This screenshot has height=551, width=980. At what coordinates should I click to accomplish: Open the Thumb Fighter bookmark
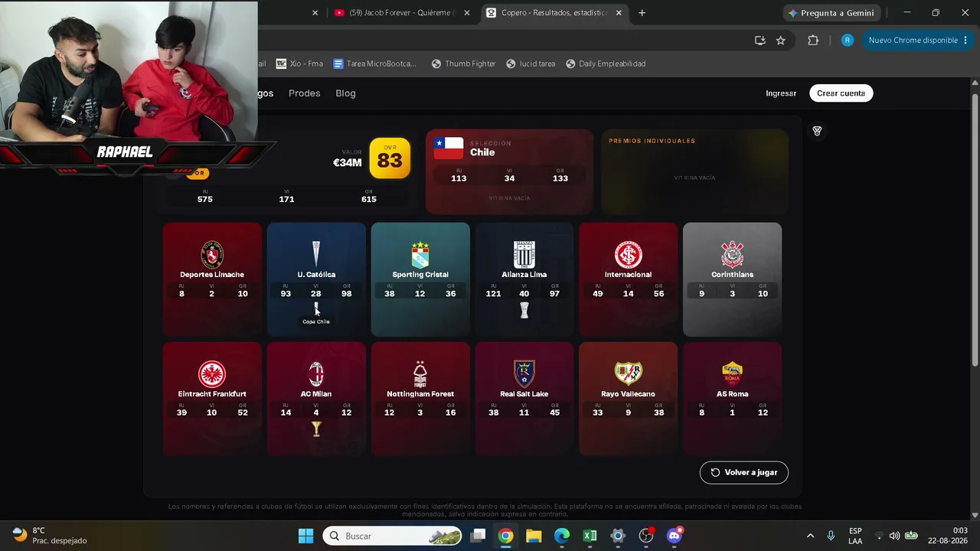click(463, 64)
